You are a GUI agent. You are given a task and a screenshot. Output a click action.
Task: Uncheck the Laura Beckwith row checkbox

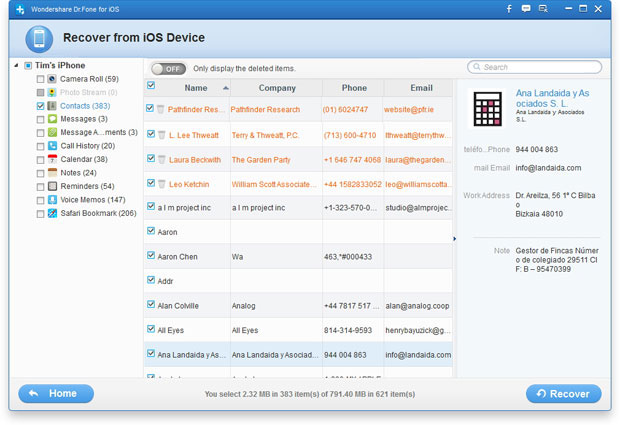click(x=151, y=158)
